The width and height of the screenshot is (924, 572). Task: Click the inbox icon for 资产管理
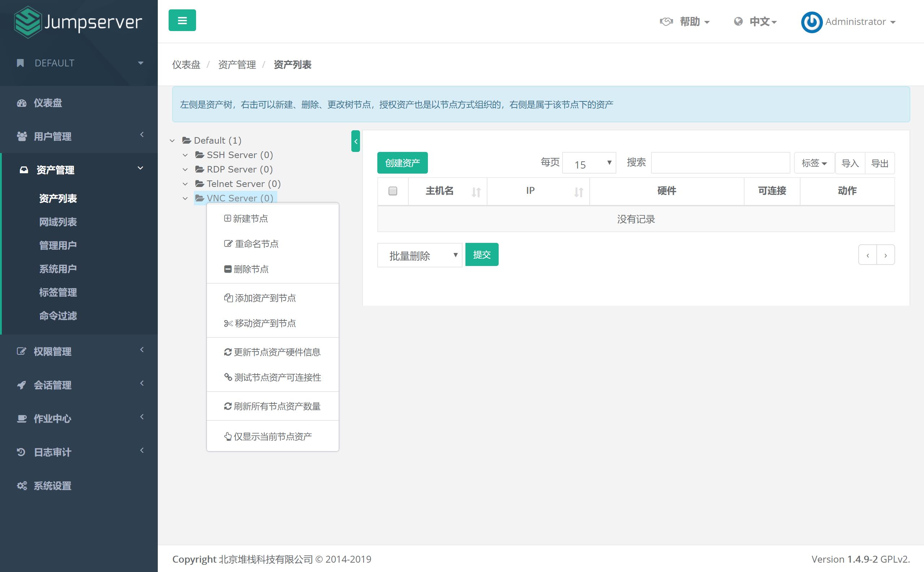[24, 170]
